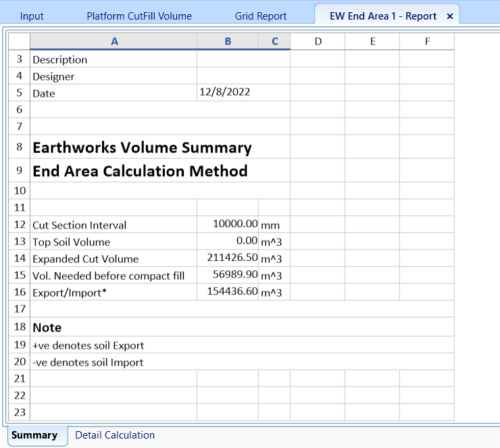Click '-ve denotes soil Import' row
This screenshot has height=448, width=500.
coord(243,362)
